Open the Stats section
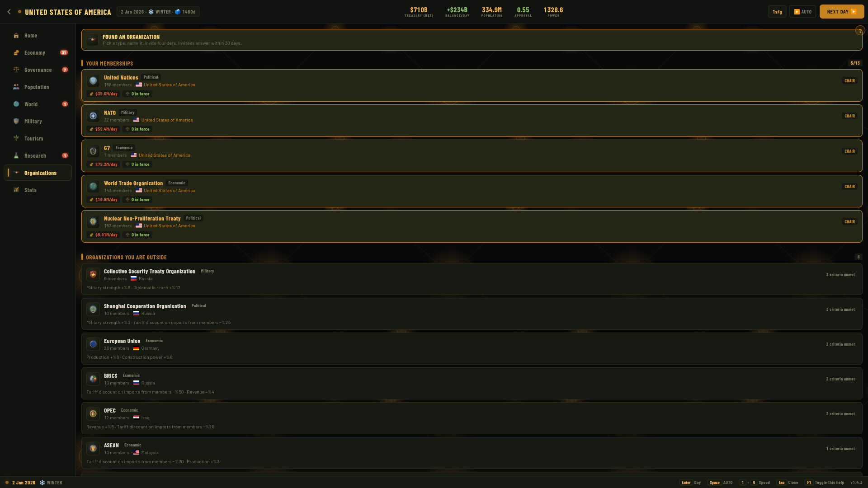 pyautogui.click(x=38, y=190)
